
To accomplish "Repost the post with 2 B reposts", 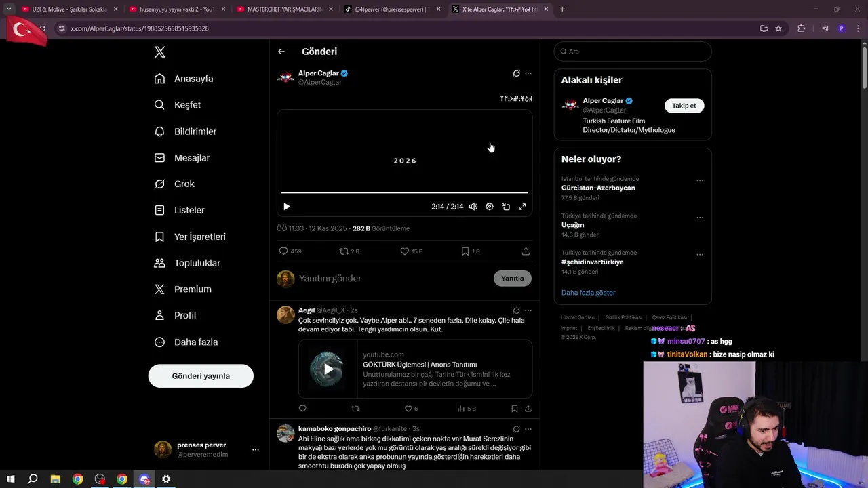I will (x=349, y=251).
